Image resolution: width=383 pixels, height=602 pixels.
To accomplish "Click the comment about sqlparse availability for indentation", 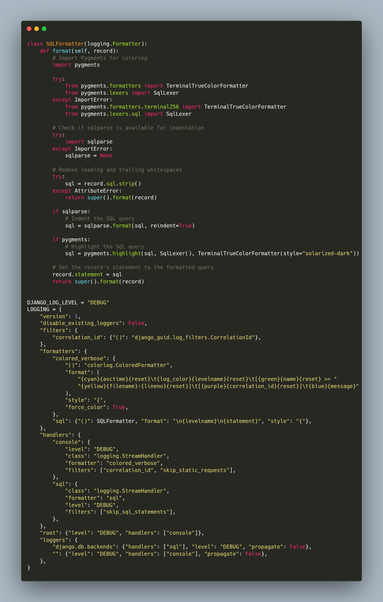I will (x=128, y=127).
